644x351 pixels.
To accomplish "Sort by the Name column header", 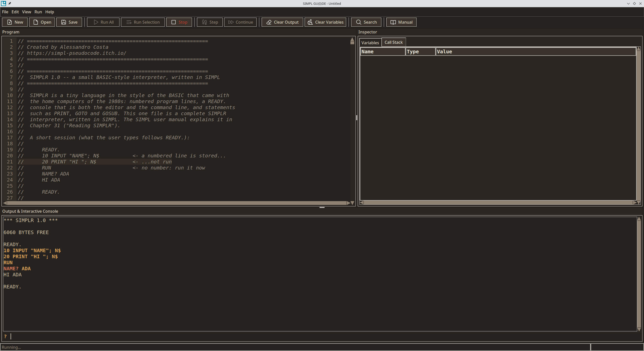I will click(383, 52).
